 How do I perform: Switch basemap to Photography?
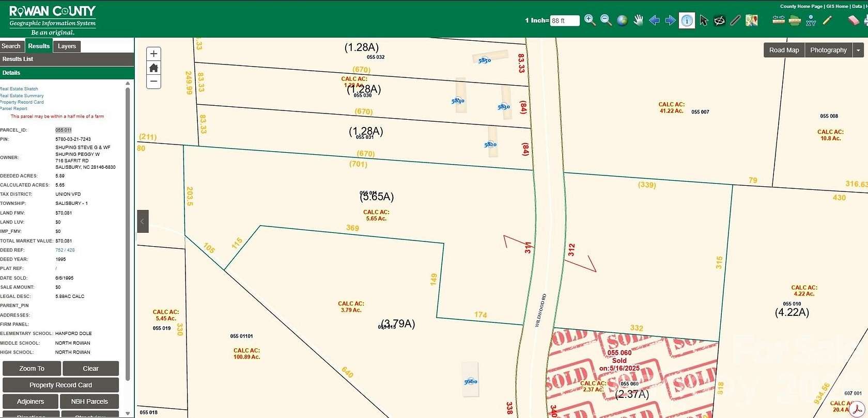pos(828,50)
